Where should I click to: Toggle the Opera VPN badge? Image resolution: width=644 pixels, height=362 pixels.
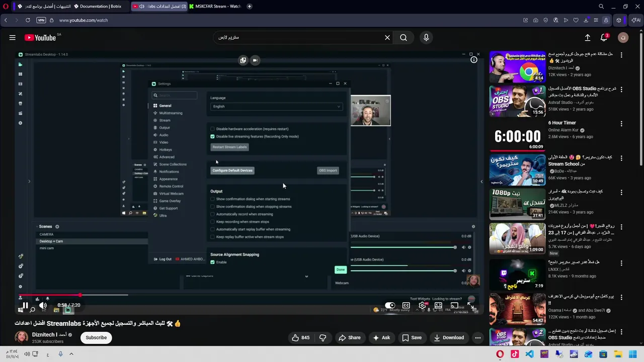tap(41, 20)
